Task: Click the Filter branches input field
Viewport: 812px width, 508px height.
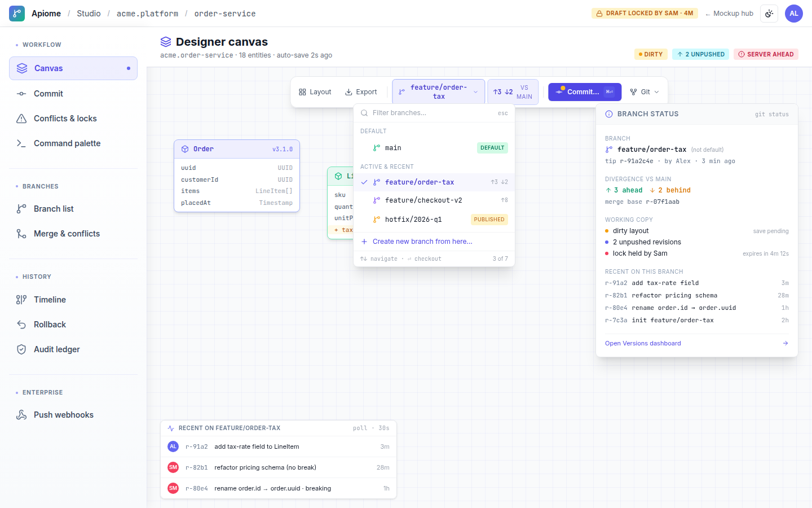Action: tap(434, 113)
